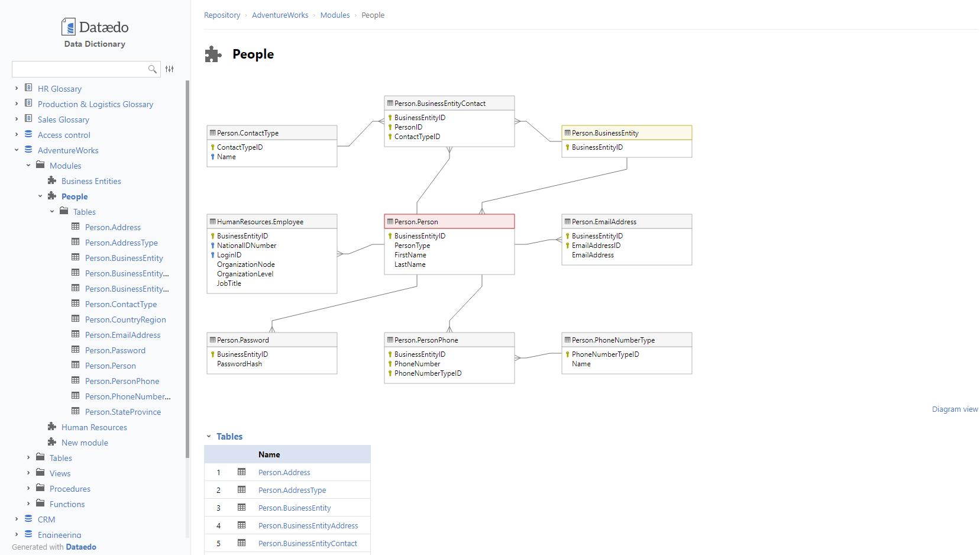Click the Business Entities puzzle icon
Viewport: 980px width, 555px height.
point(52,180)
